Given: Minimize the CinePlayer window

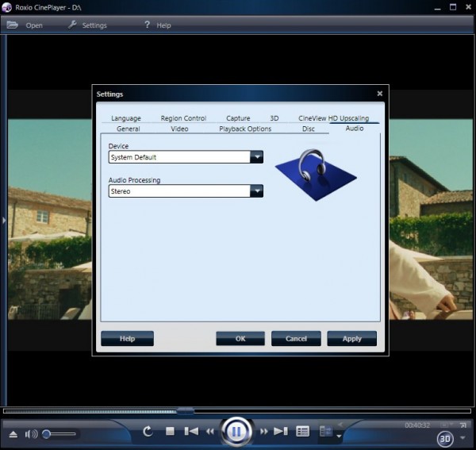Looking at the screenshot, I should pos(437,8).
